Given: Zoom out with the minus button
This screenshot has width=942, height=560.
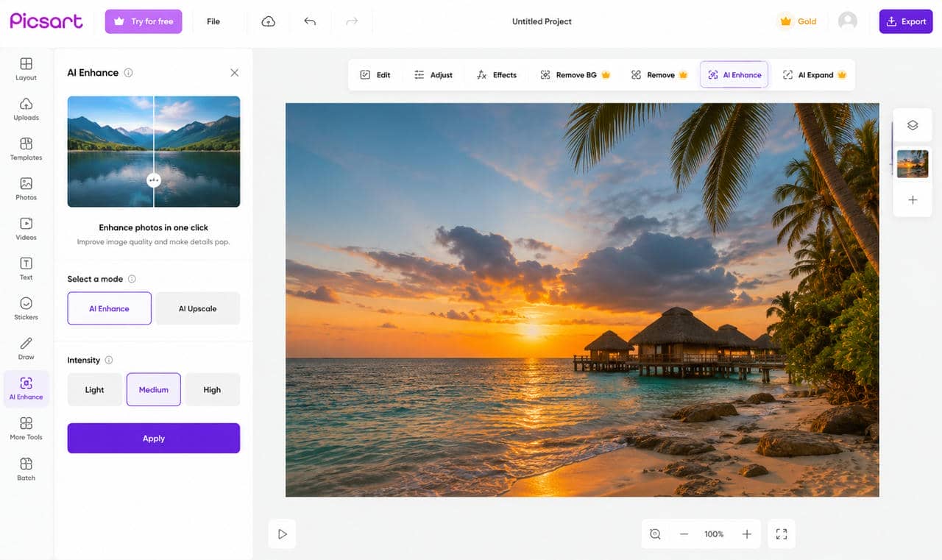Looking at the screenshot, I should [x=684, y=534].
